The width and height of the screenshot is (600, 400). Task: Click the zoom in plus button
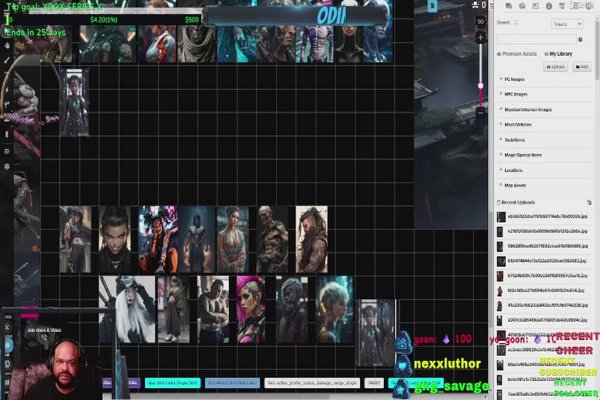tap(481, 38)
